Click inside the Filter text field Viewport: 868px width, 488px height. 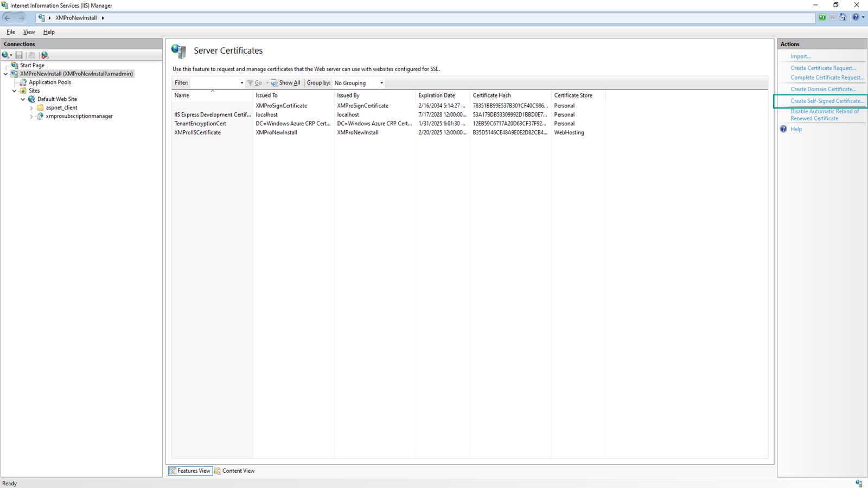click(214, 83)
